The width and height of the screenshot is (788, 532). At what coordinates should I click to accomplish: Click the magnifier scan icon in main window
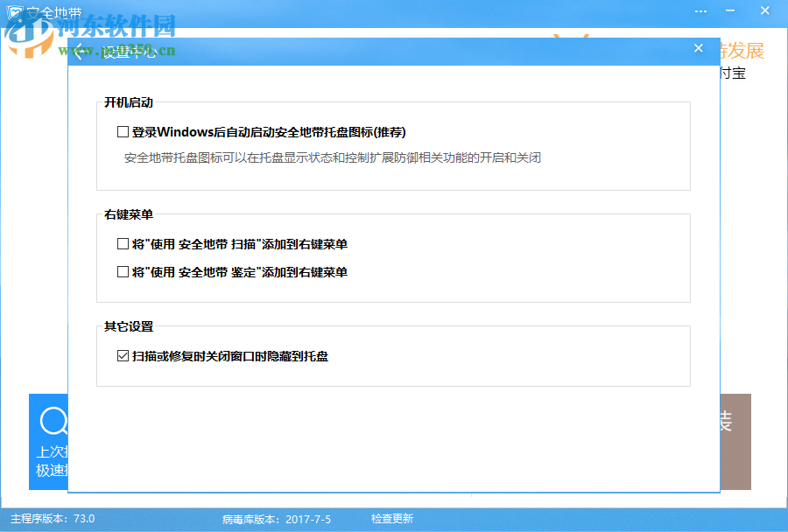point(53,421)
